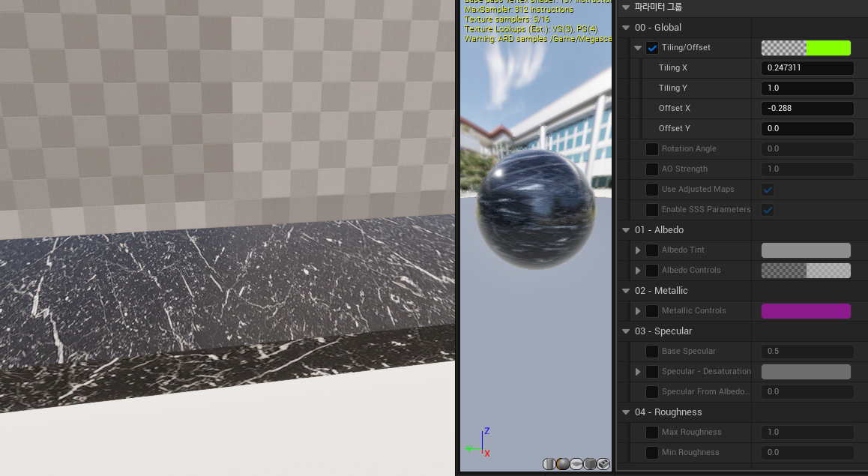Select the custom mesh preview icon
The width and height of the screenshot is (868, 476).
[x=603, y=464]
